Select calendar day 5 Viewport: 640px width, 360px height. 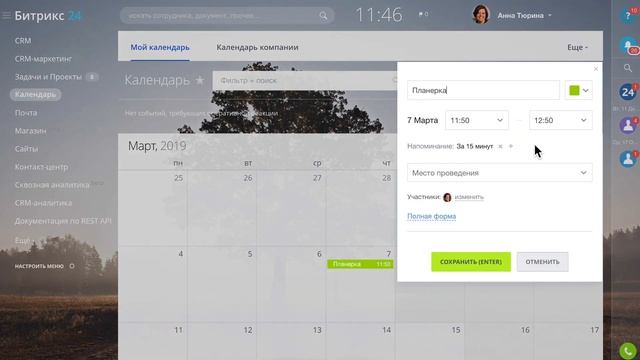click(x=250, y=254)
